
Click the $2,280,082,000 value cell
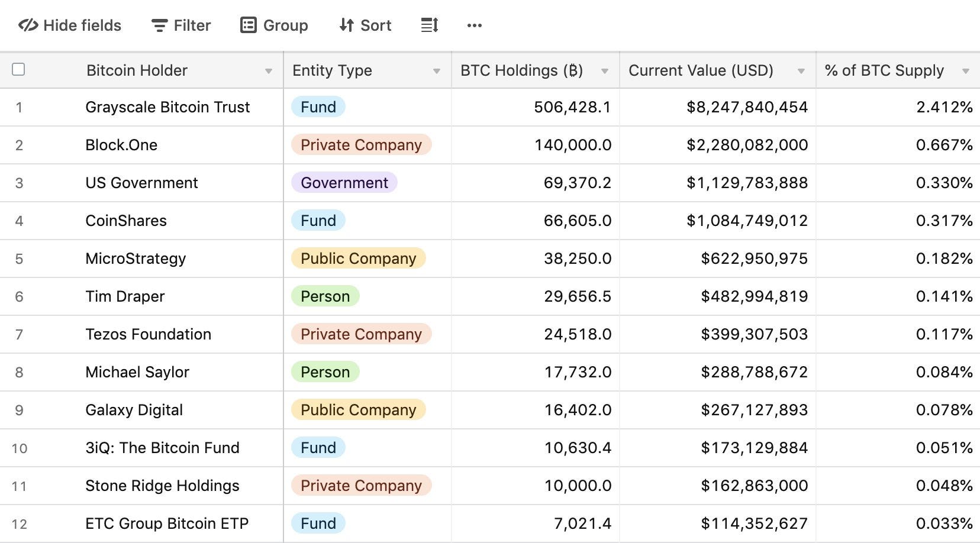coord(718,145)
